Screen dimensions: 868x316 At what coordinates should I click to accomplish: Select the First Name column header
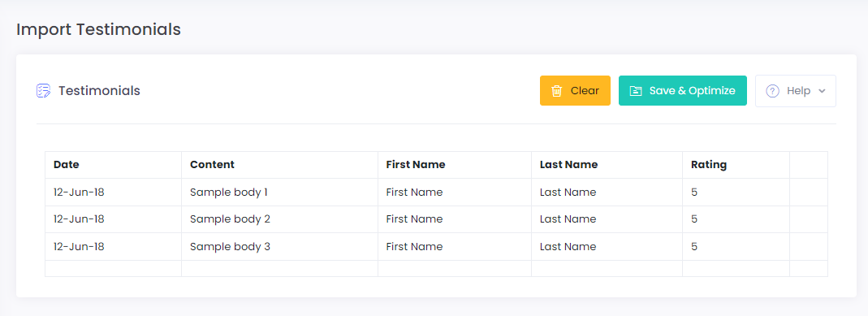point(455,165)
